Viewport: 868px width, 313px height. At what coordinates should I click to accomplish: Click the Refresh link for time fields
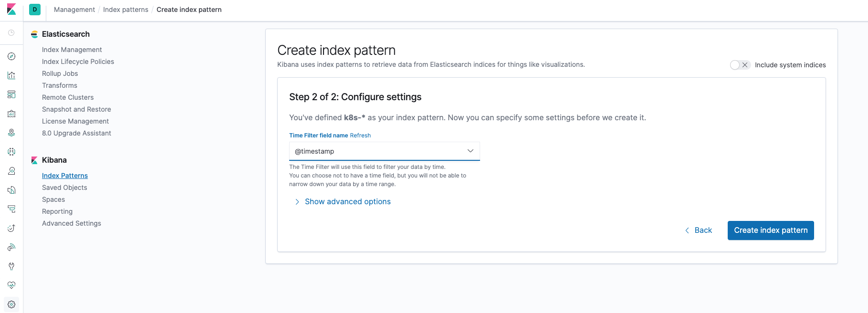click(360, 136)
